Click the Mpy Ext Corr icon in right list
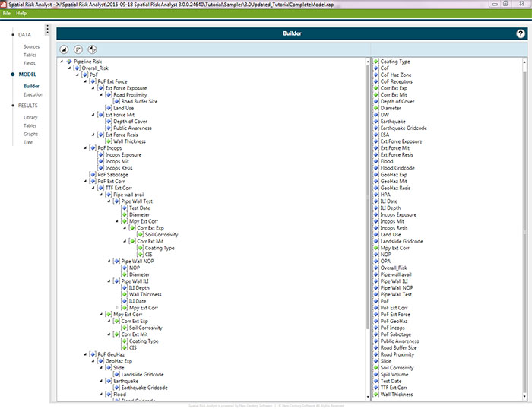This screenshot has width=532, height=409. pos(376,248)
